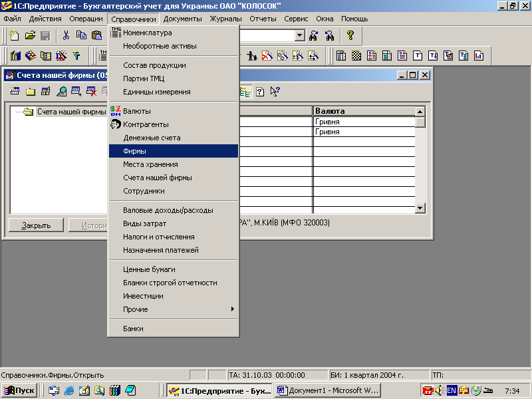Click the new group folder icon

click(x=31, y=91)
